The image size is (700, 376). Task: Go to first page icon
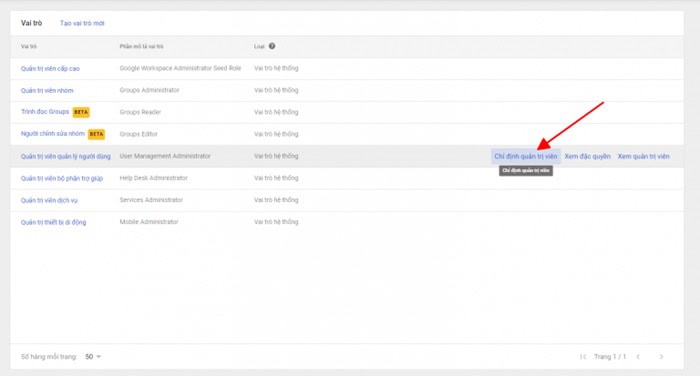583,356
